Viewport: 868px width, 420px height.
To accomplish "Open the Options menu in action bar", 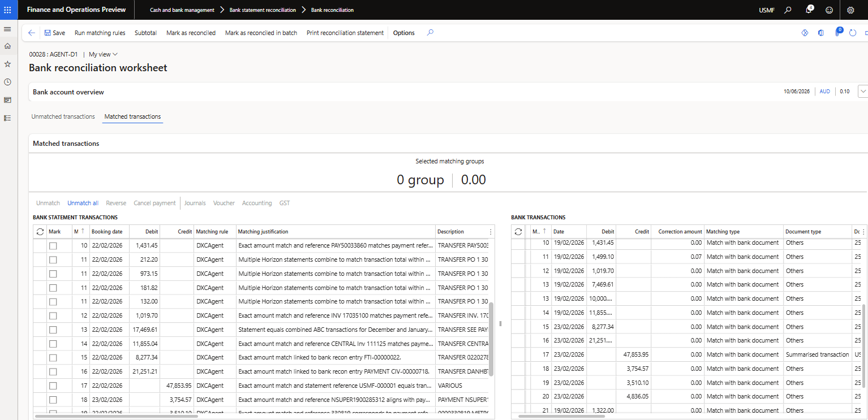I will (x=404, y=33).
